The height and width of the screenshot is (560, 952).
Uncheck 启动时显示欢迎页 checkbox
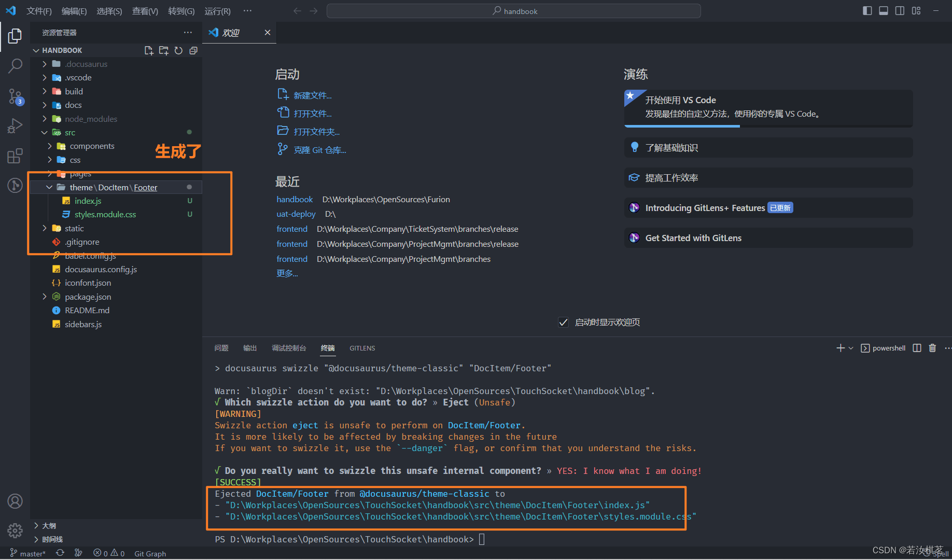click(563, 322)
